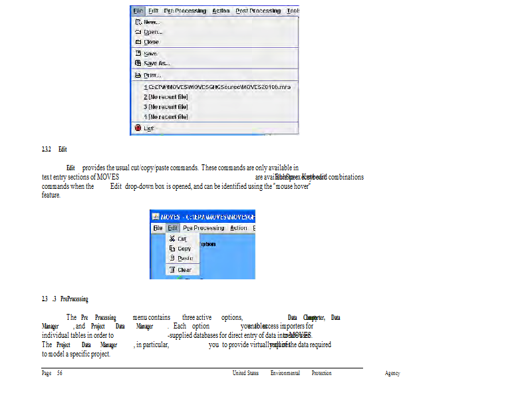Select the fourth No recent file entry

[166, 116]
